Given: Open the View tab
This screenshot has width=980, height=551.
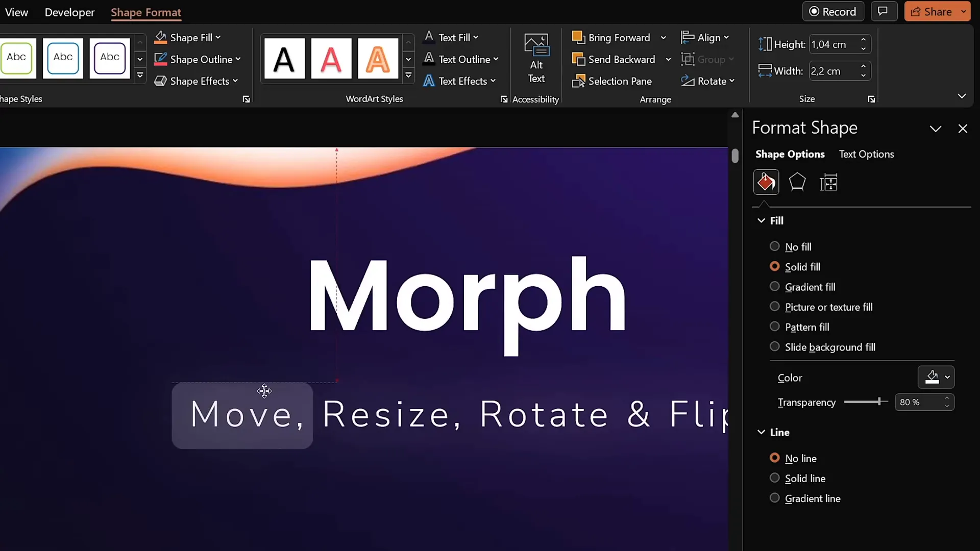Looking at the screenshot, I should tap(16, 12).
